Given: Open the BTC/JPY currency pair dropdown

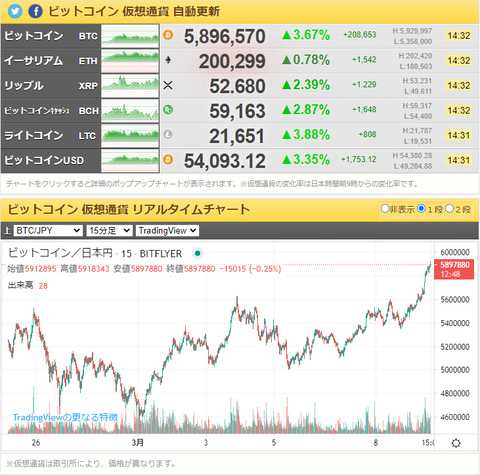Looking at the screenshot, I should point(48,230).
